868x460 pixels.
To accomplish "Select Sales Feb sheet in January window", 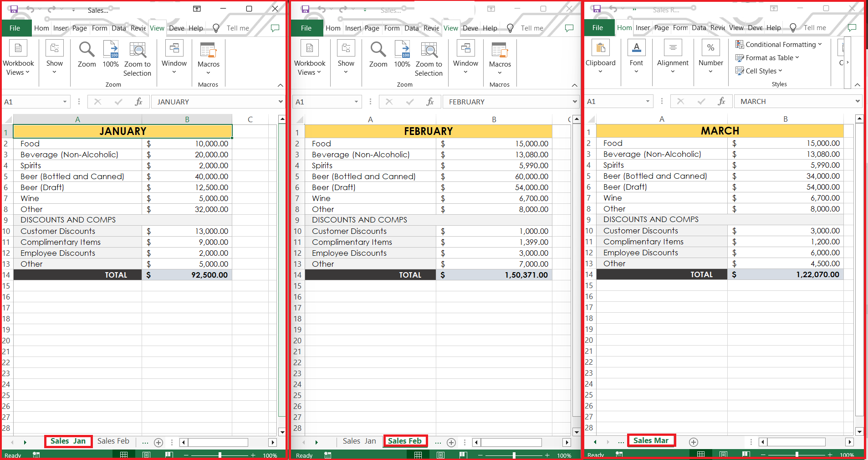I will 113,441.
